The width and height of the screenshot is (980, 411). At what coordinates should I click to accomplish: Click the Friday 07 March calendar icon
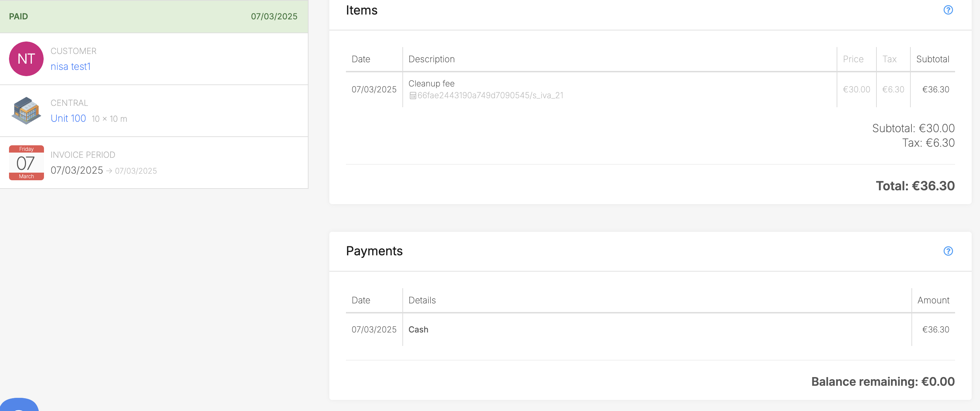(26, 163)
